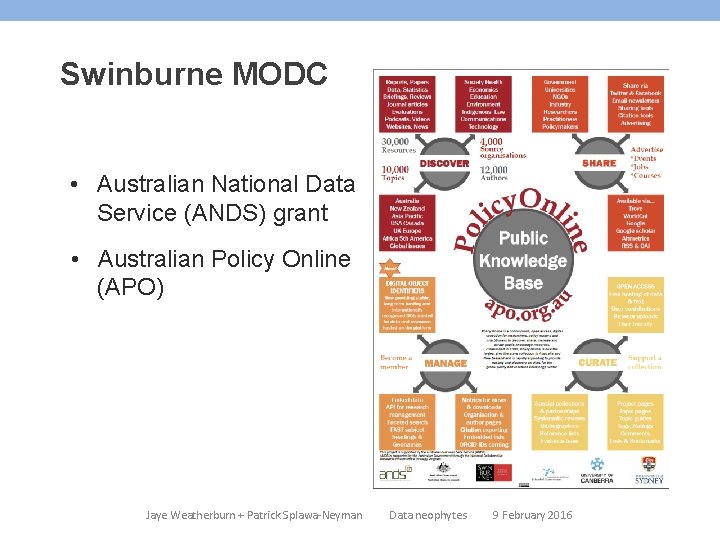Select the SHARE circle on the poster
Viewport: 720px width, 540px height.
(599, 163)
